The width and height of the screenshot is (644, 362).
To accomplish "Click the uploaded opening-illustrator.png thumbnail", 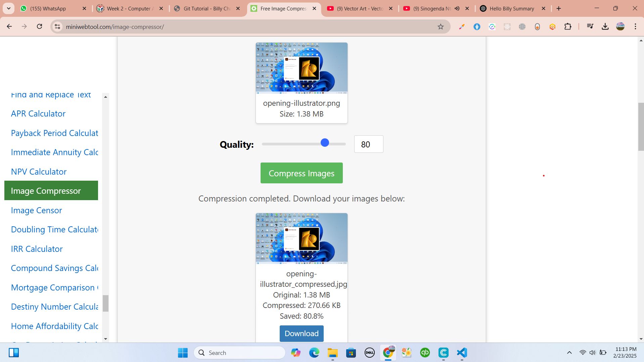I will click(302, 68).
